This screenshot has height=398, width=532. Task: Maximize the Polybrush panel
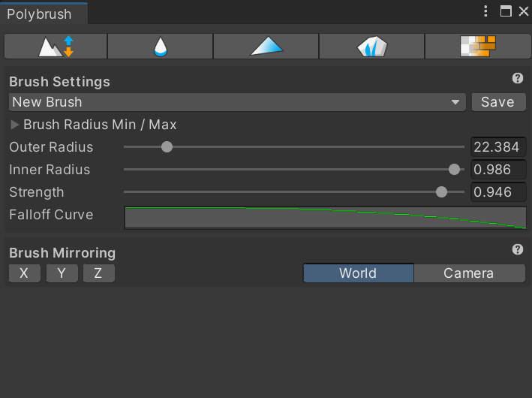[506, 11]
